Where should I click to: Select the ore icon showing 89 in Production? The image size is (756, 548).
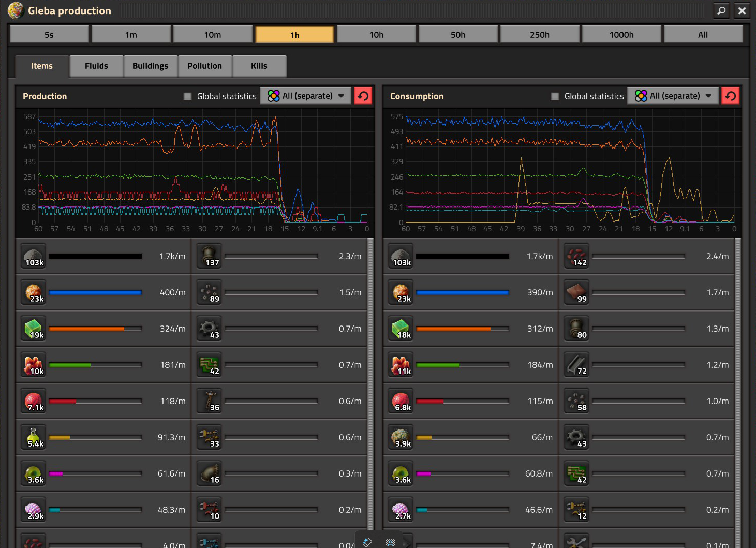(x=210, y=292)
